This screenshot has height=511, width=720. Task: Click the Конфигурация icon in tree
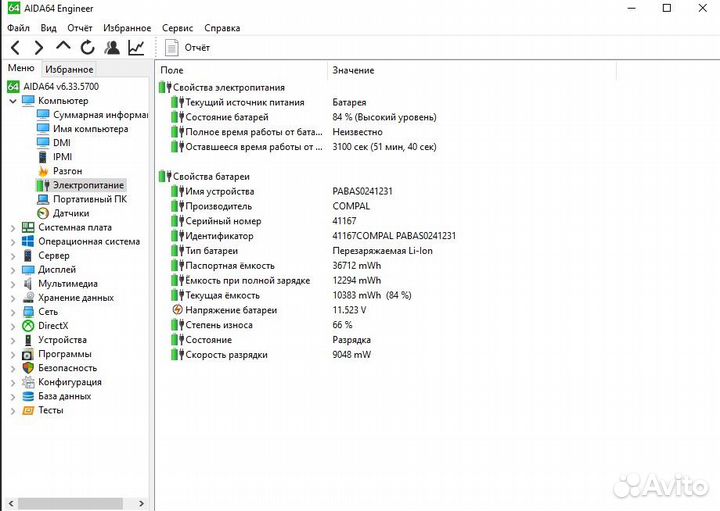coord(28,382)
